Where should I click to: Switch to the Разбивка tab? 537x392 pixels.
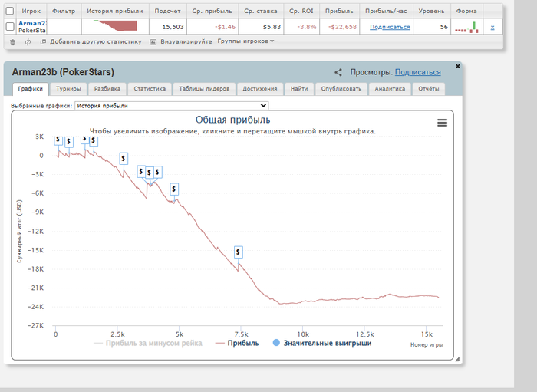[107, 89]
